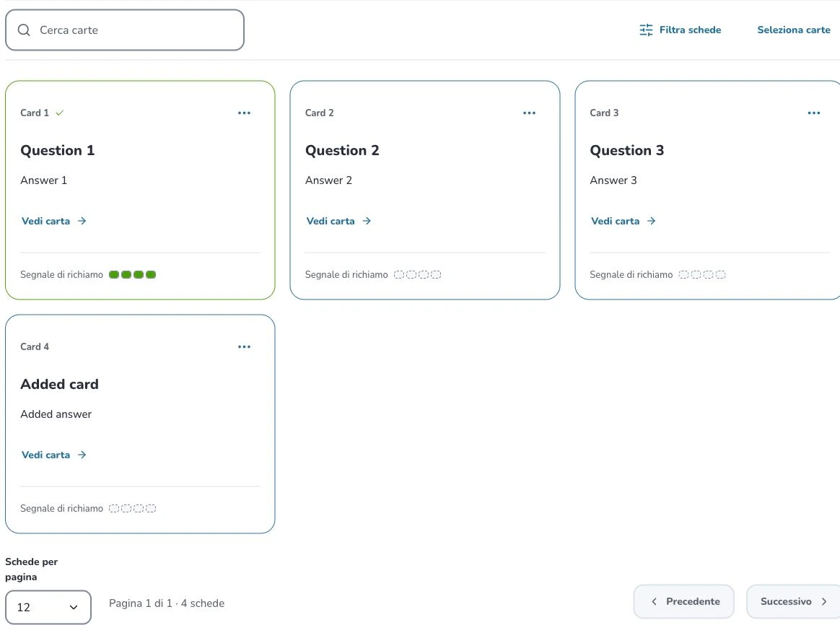Click the arrow next to Question 3's Vedi carta
The height and width of the screenshot is (625, 840).
[x=652, y=221]
